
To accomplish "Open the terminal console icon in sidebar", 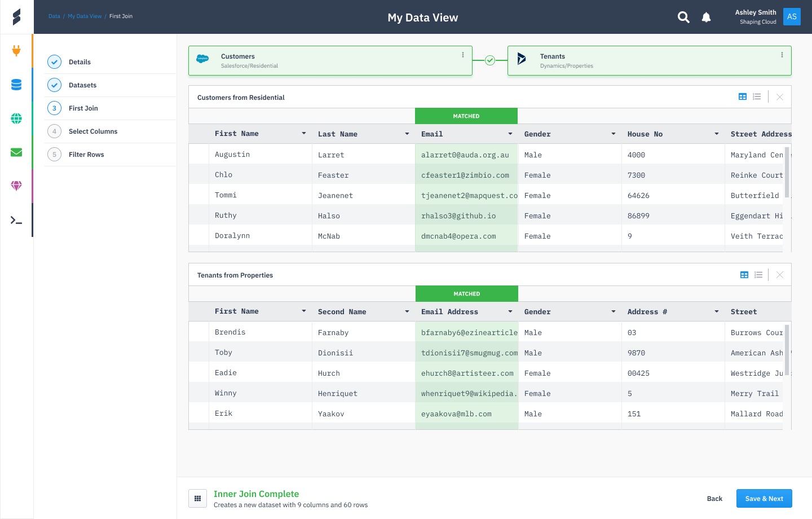I will tap(16, 220).
